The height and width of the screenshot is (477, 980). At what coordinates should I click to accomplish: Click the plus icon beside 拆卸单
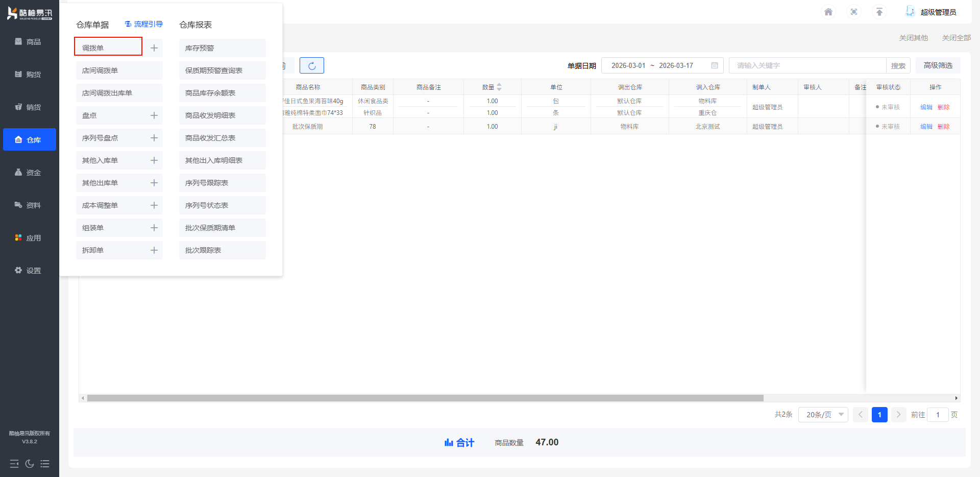154,250
